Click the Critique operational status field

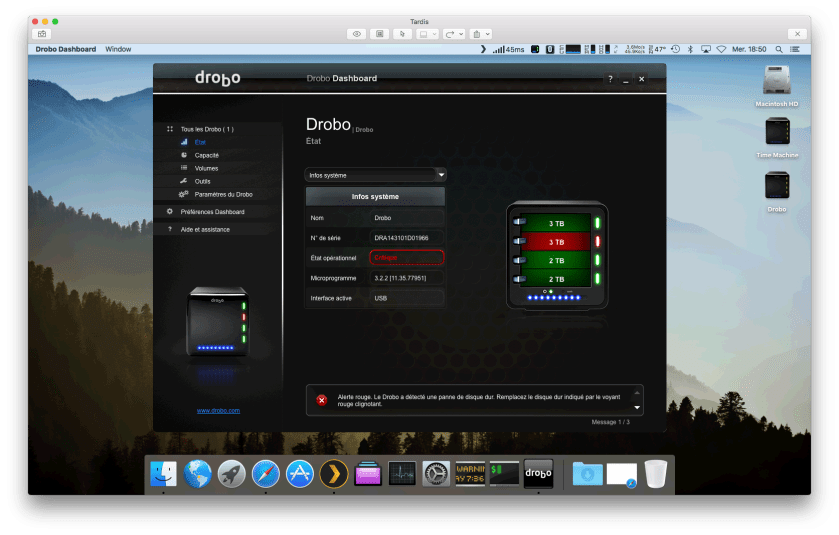(406, 258)
